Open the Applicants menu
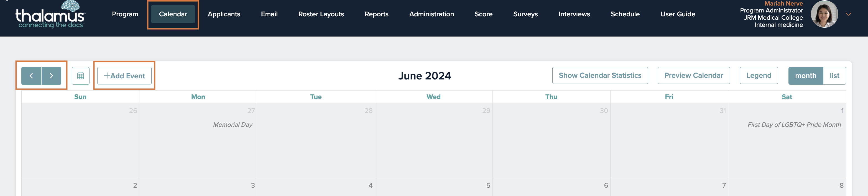This screenshot has width=868, height=196. (224, 14)
